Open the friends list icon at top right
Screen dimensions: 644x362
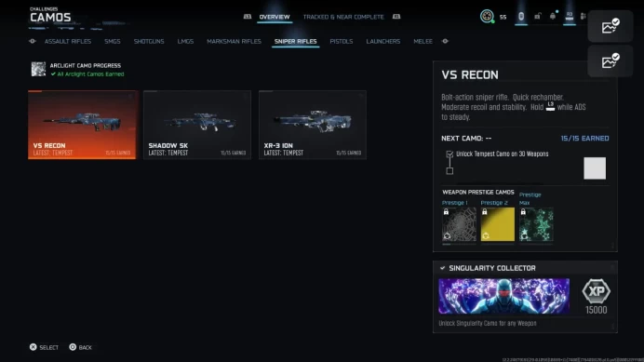(x=583, y=16)
